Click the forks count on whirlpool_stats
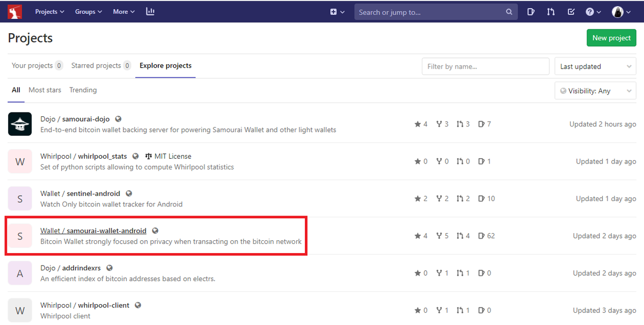Screen dimensions: 644x325 click(x=442, y=161)
